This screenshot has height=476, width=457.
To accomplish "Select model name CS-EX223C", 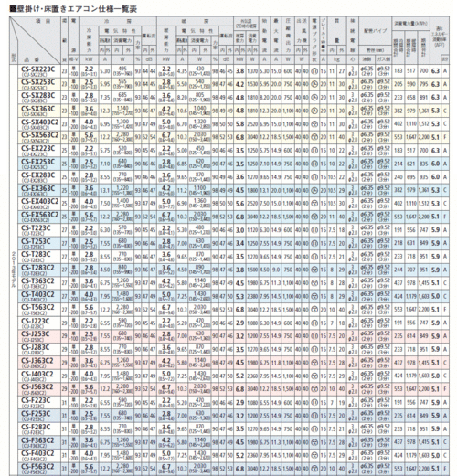I will pos(38,149).
